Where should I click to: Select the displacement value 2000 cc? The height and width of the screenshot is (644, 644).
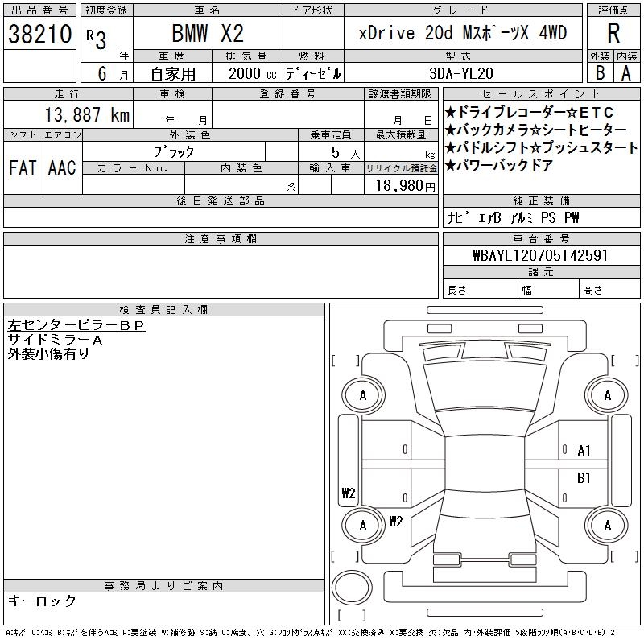252,73
